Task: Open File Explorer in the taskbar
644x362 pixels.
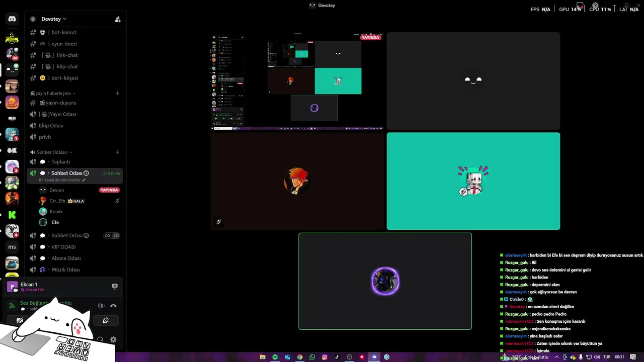Action: [262, 357]
